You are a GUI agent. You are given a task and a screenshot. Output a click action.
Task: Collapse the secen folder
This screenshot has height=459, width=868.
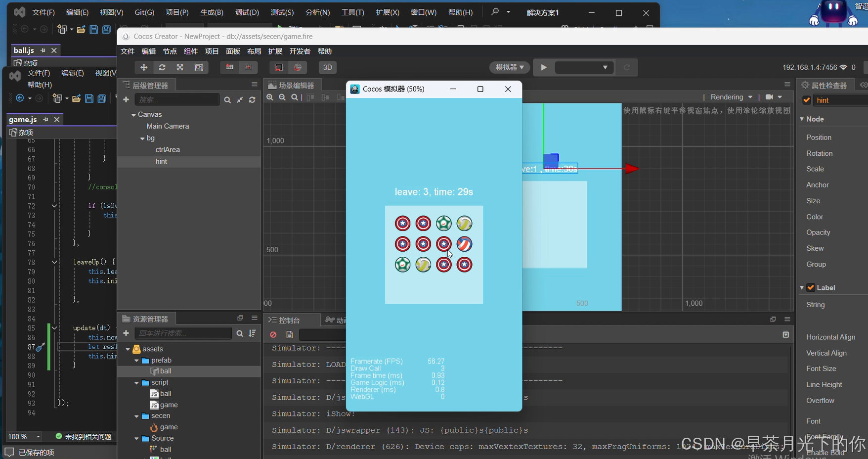coord(137,416)
